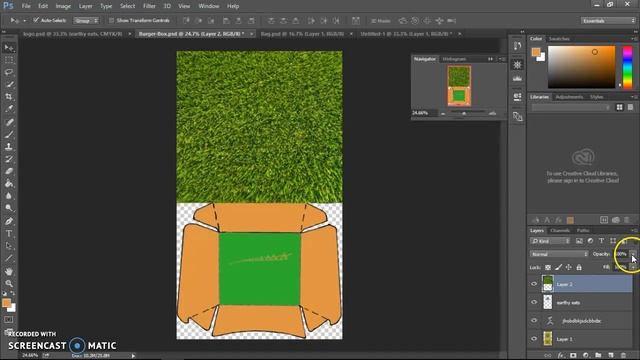The height and width of the screenshot is (360, 640).
Task: Pick a color in the Color panel field
Action: point(581,67)
